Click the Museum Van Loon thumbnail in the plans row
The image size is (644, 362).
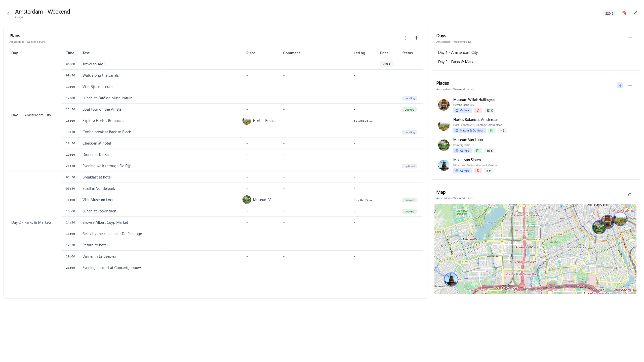pos(247,200)
